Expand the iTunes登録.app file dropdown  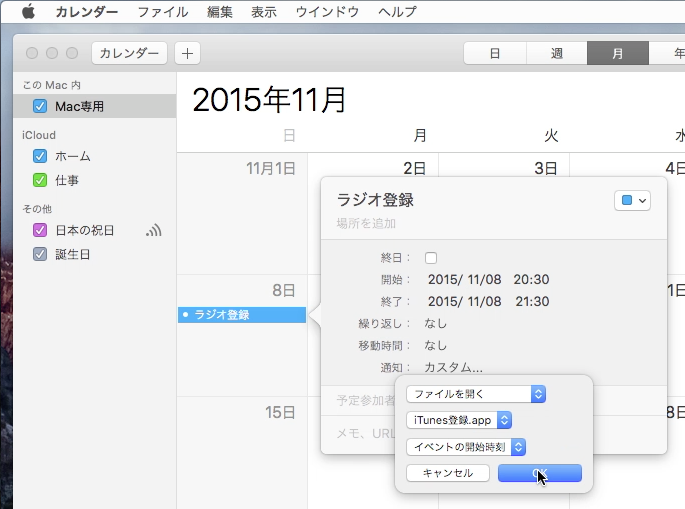tap(459, 420)
